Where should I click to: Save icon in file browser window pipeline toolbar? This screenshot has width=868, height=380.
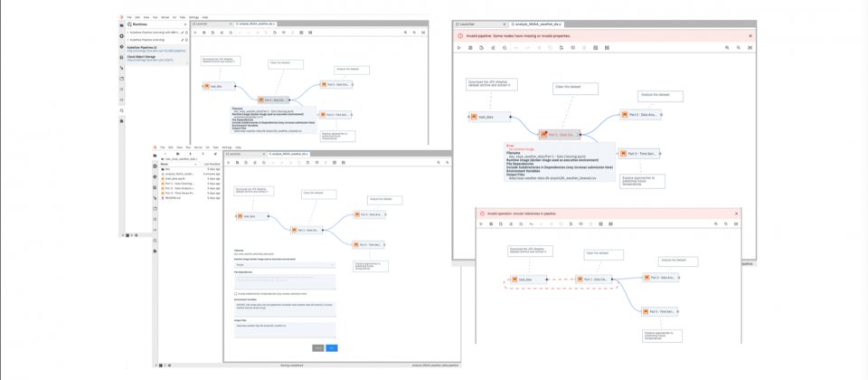pos(238,162)
